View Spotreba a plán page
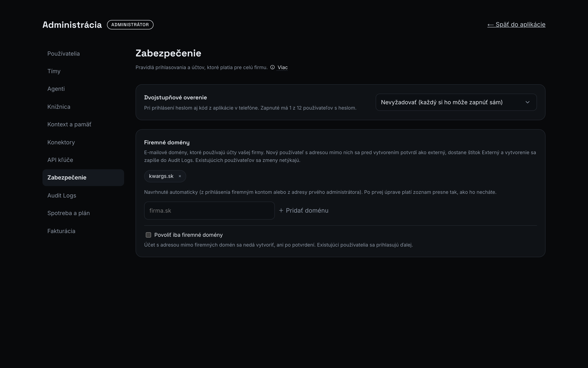 click(x=83, y=213)
